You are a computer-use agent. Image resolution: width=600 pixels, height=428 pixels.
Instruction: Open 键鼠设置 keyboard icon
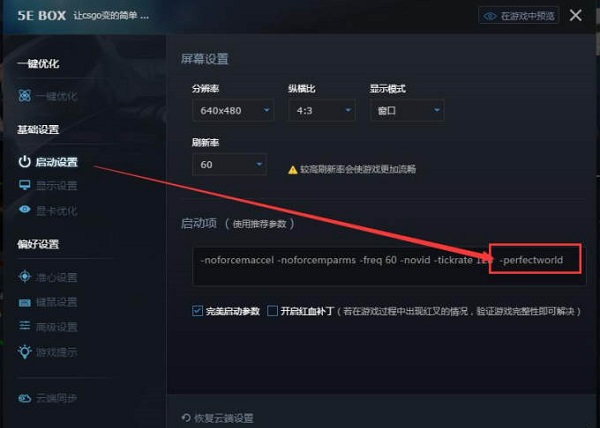point(24,303)
